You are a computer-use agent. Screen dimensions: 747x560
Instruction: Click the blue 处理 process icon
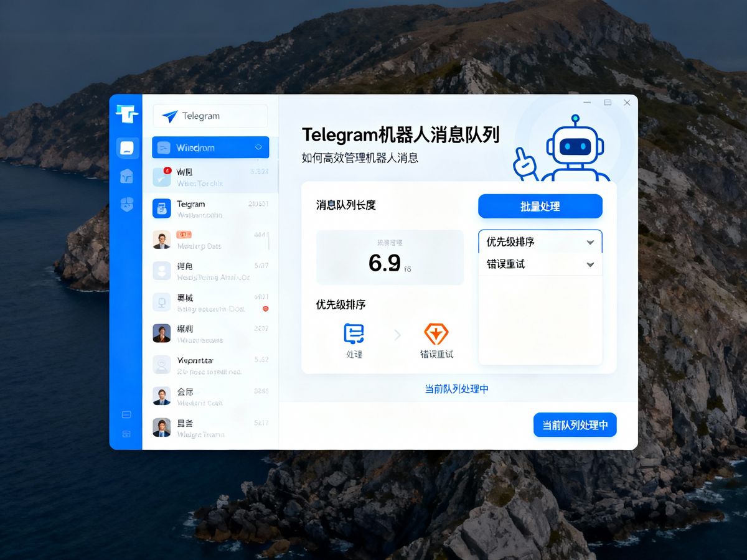click(354, 334)
